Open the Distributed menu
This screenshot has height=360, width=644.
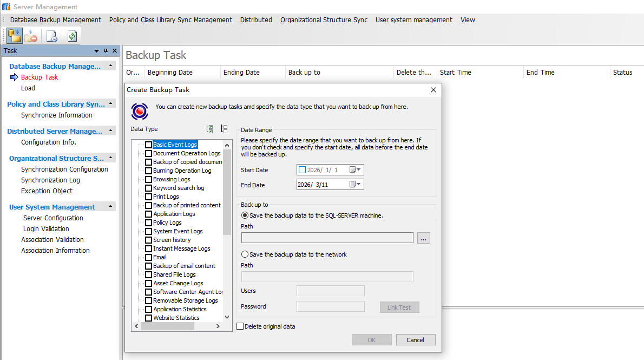coord(256,19)
